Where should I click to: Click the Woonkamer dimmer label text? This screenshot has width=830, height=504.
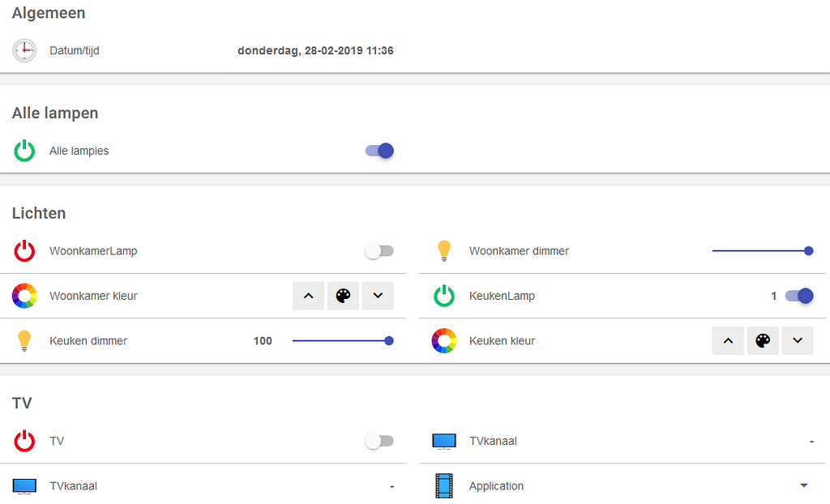click(518, 251)
